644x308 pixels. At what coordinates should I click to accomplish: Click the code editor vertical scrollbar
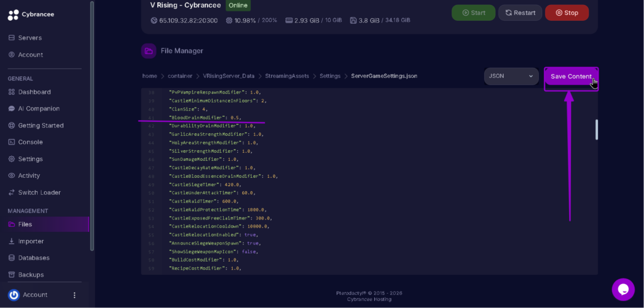click(596, 129)
